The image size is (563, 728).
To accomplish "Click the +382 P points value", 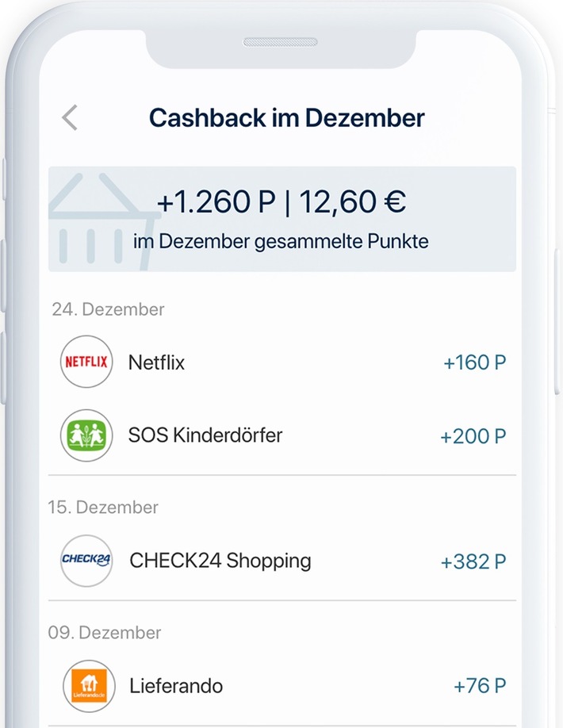I will tap(473, 561).
